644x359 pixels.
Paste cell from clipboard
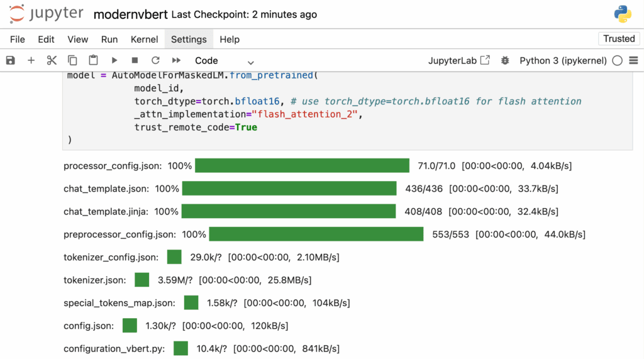[x=93, y=60]
